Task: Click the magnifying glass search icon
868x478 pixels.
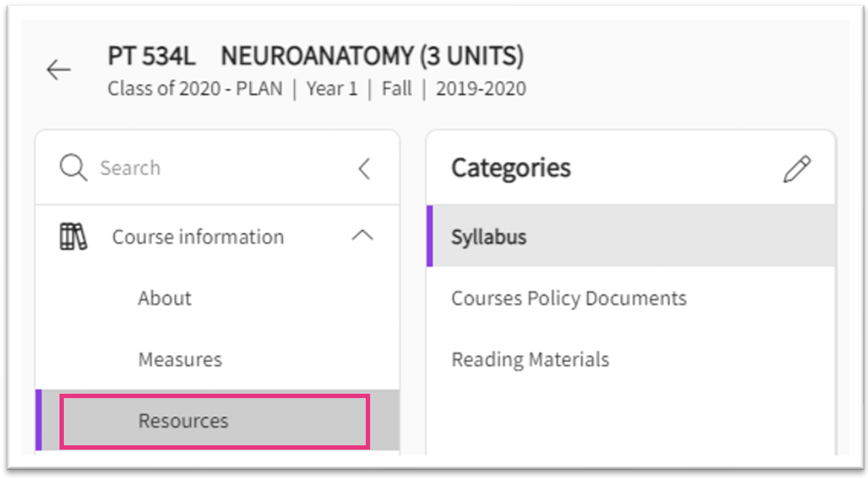Action: [x=73, y=168]
